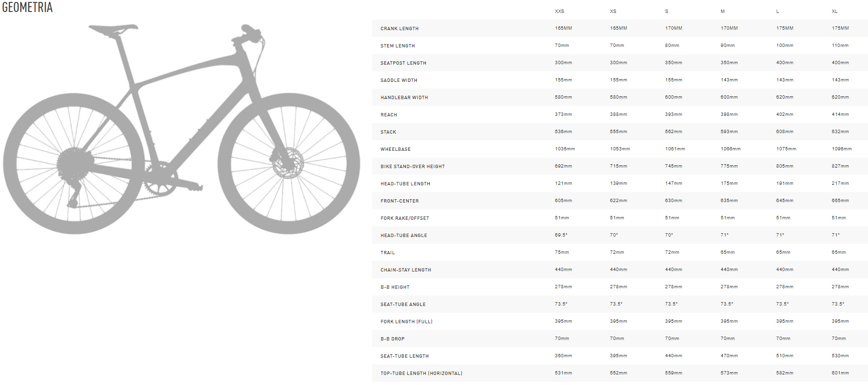Click the 360mm seat-tube length value
Screen dimensions: 868x385
[x=563, y=356]
